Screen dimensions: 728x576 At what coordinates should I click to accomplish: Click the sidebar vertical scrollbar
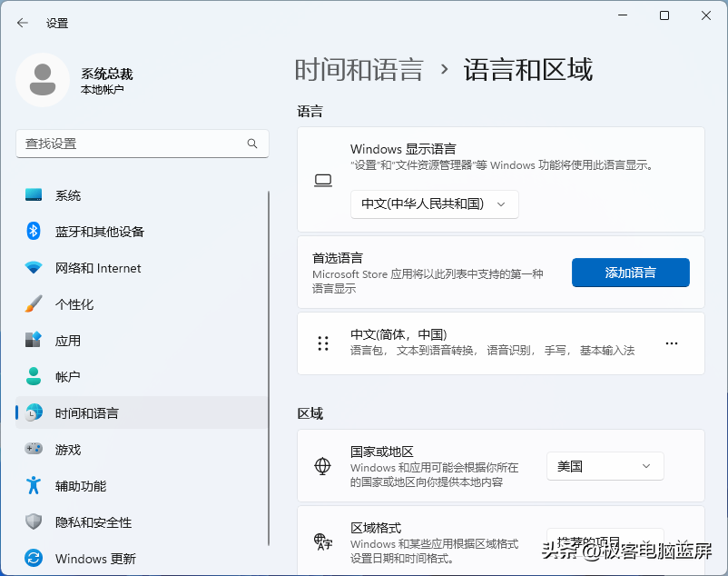point(269,368)
